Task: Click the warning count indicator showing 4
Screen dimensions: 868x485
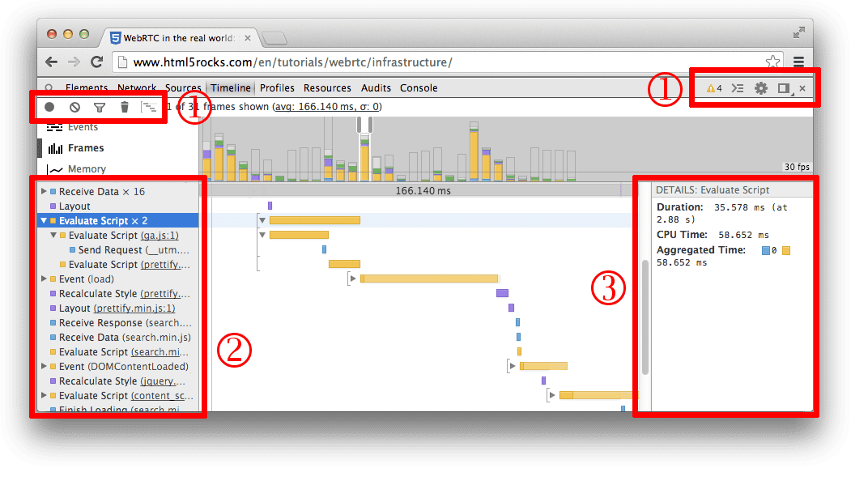Action: (x=713, y=88)
